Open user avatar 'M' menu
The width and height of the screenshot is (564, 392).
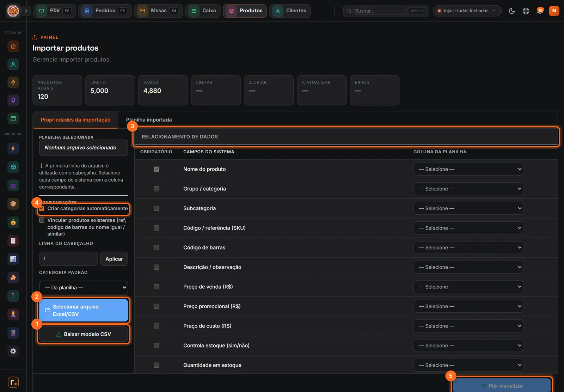click(x=554, y=11)
